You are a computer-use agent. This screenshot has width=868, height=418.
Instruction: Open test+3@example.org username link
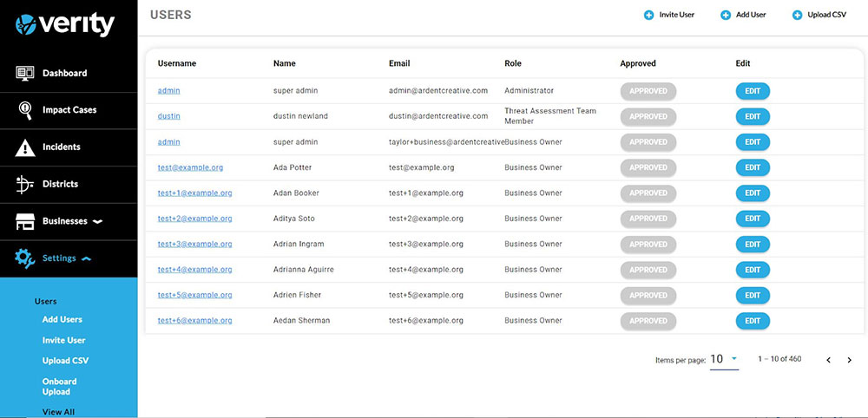click(x=194, y=245)
